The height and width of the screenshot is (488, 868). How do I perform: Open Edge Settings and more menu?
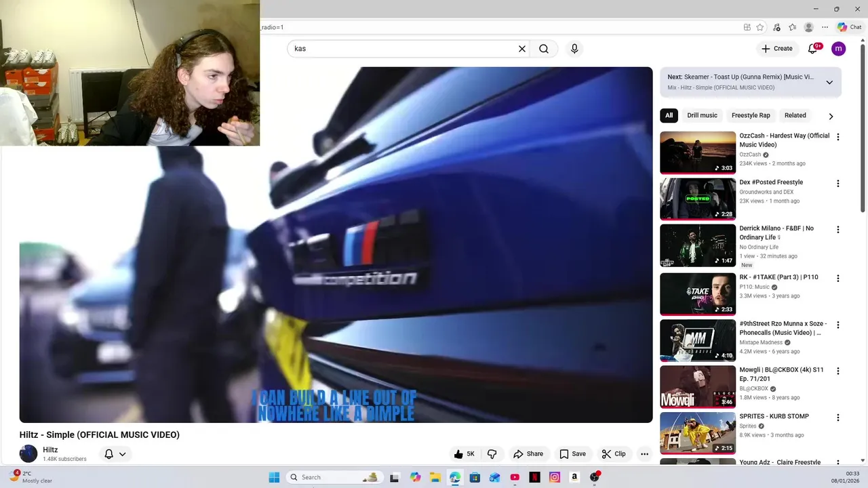coord(825,27)
